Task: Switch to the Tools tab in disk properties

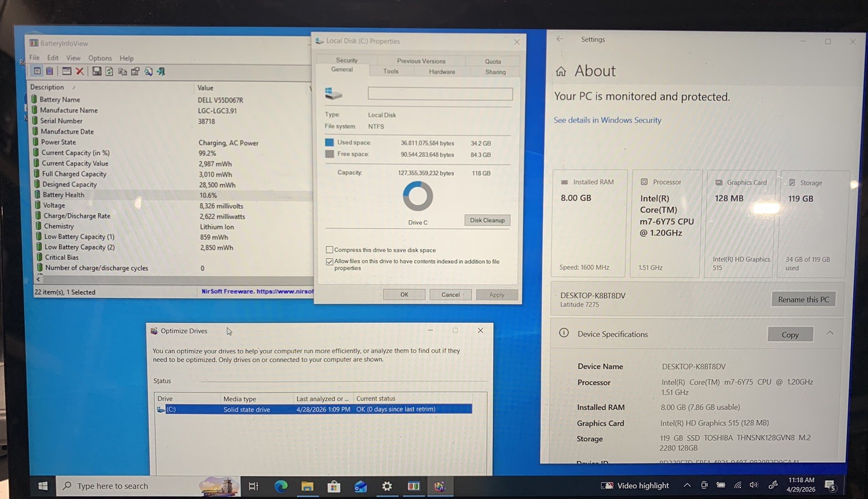Action: 391,71
